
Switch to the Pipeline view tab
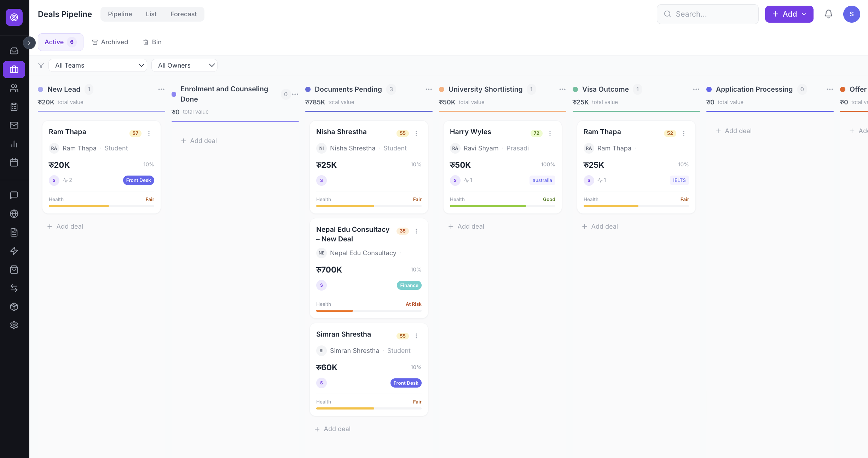[120, 14]
